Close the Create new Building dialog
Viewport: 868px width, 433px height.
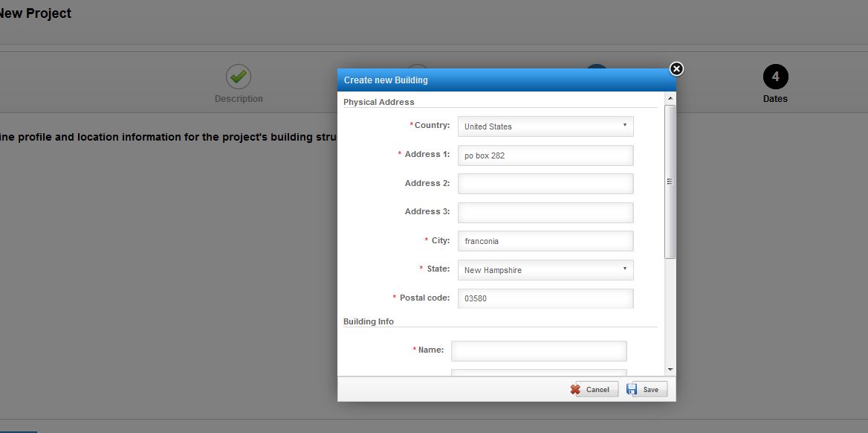click(x=676, y=68)
